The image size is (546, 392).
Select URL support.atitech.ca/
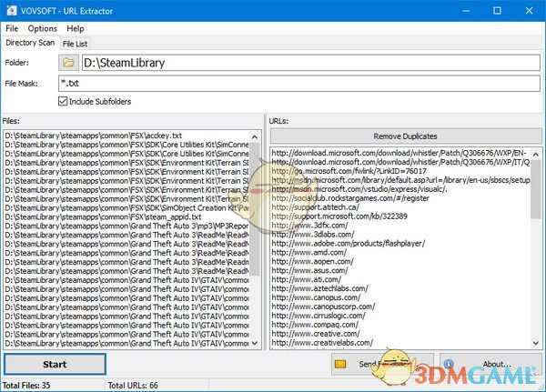(400, 207)
